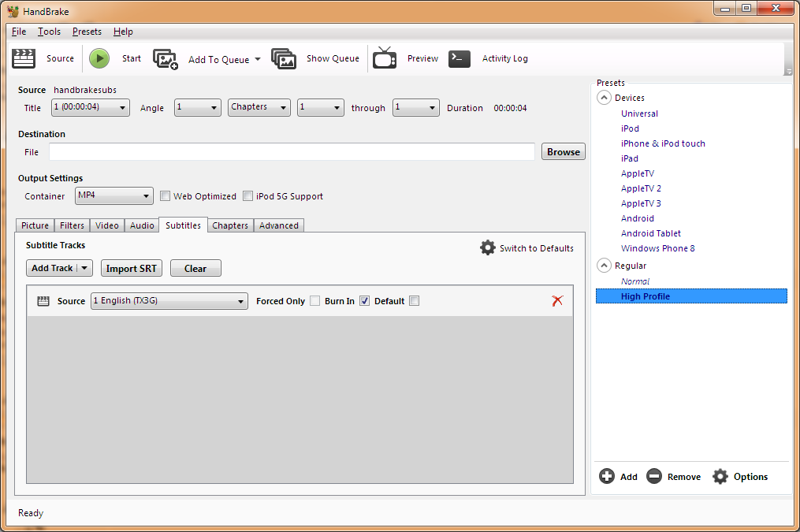Click the Add To Queue icon

tap(166, 59)
